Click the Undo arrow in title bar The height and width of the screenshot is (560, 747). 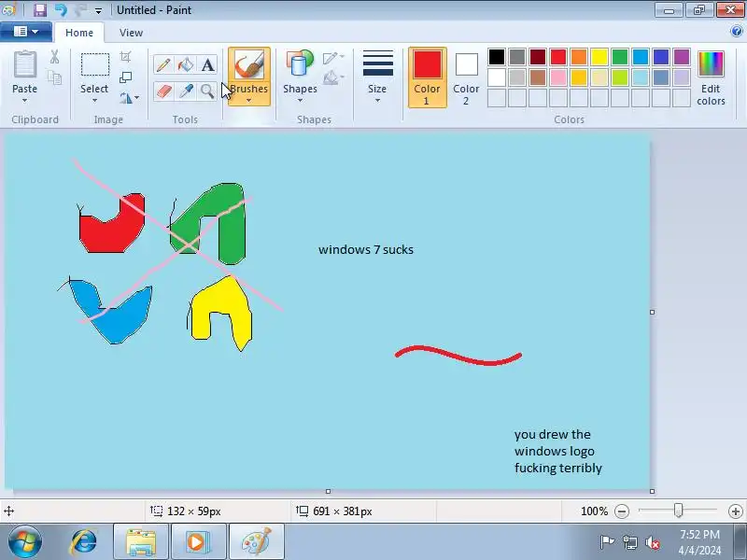click(x=61, y=10)
